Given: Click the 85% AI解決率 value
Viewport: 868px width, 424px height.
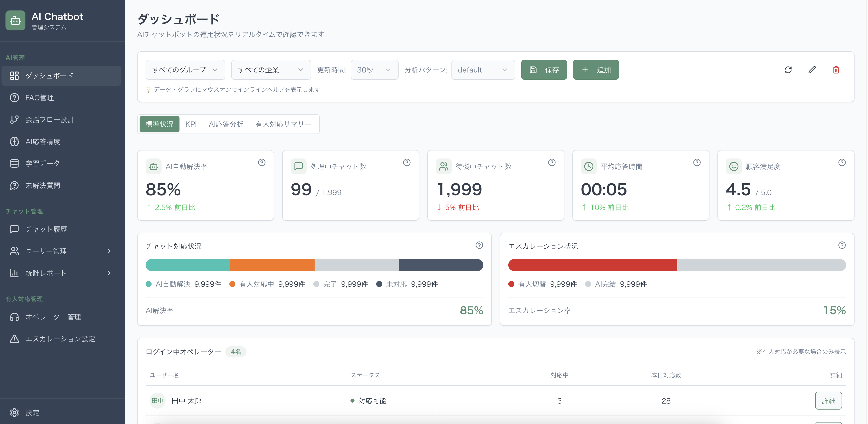Looking at the screenshot, I should 471,310.
